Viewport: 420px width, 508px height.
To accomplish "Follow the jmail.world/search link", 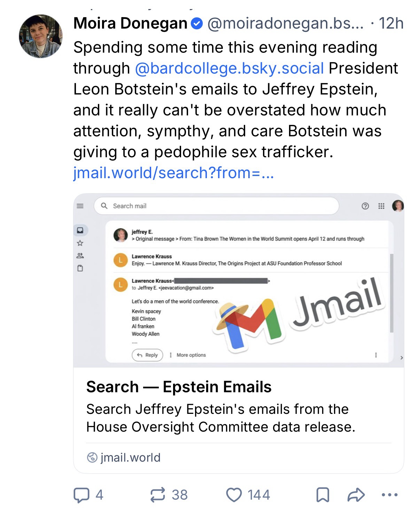I will [x=173, y=173].
